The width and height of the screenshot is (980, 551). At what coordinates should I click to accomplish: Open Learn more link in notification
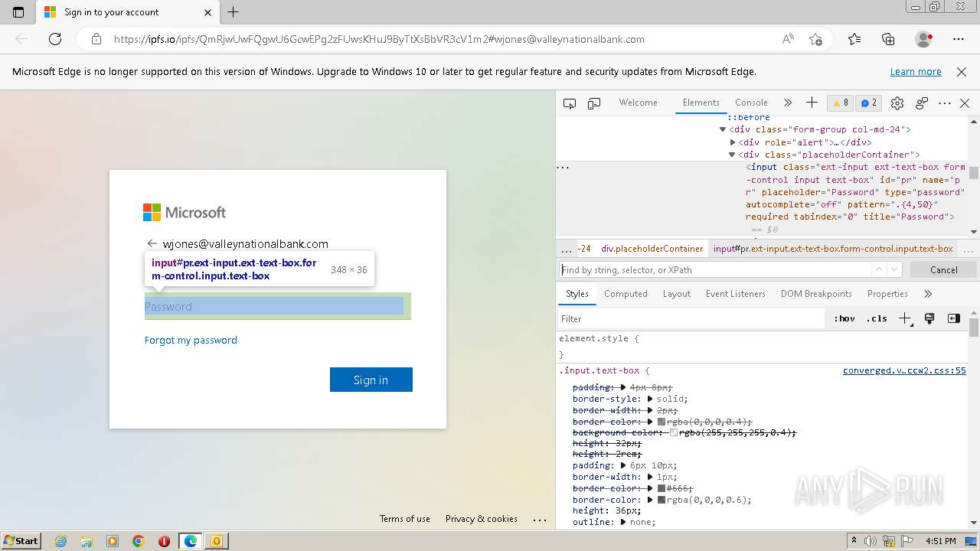coord(916,72)
